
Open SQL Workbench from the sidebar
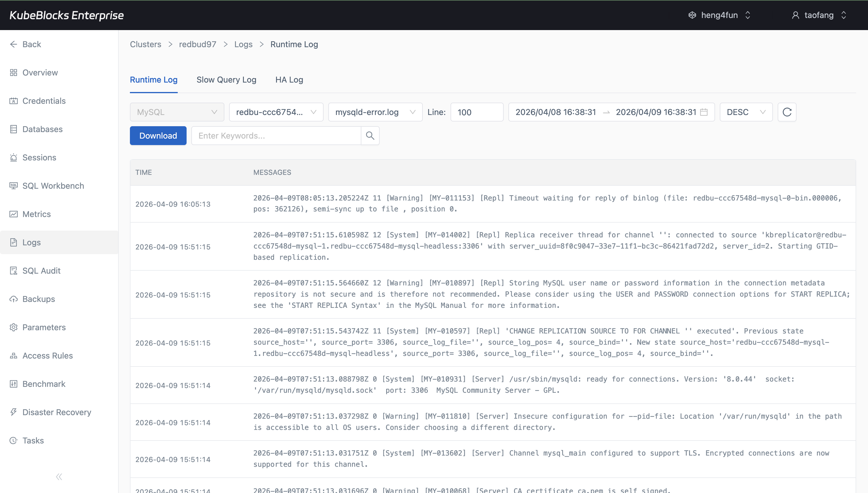coord(53,185)
